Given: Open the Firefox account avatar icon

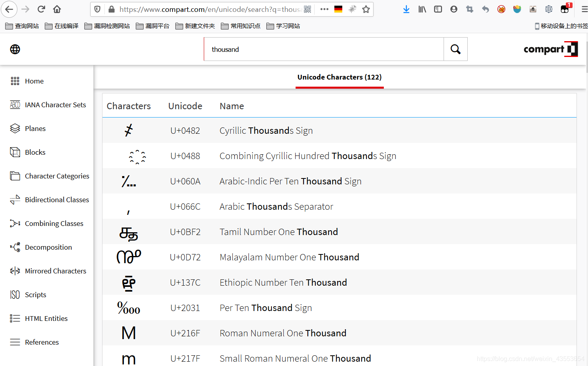Looking at the screenshot, I should [454, 9].
